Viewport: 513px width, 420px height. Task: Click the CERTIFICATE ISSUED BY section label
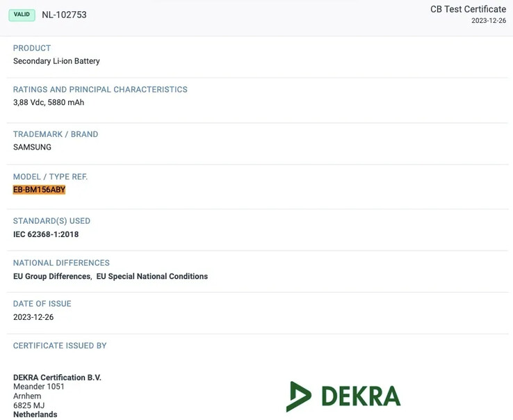pyautogui.click(x=60, y=346)
